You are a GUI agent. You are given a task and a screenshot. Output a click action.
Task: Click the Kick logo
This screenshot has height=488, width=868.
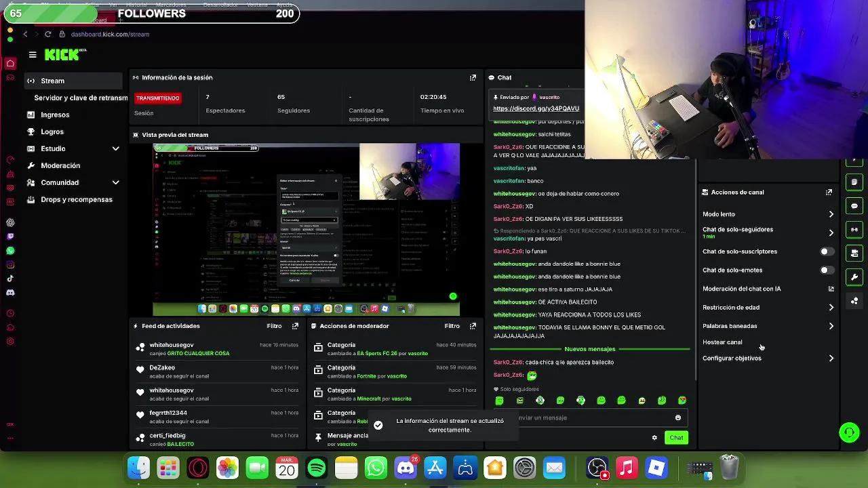coord(65,55)
